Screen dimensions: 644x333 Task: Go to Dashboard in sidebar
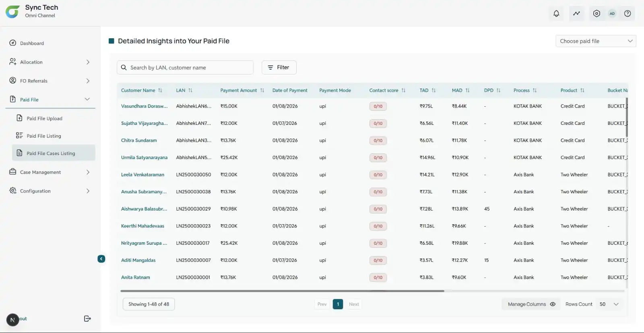click(x=32, y=43)
